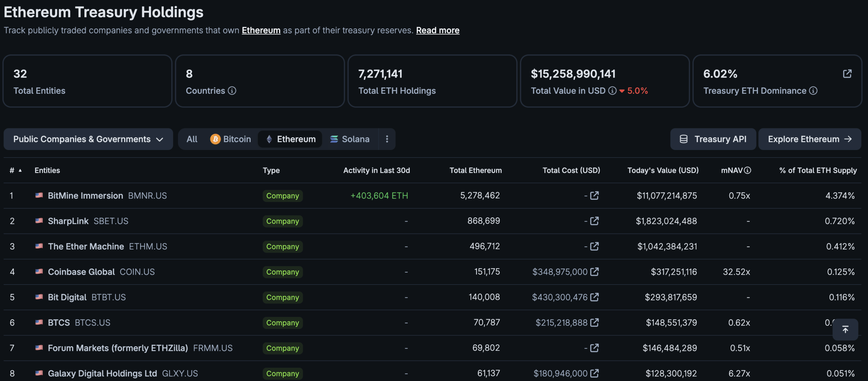
Task: Open Bit Digital entity page
Action: click(67, 297)
